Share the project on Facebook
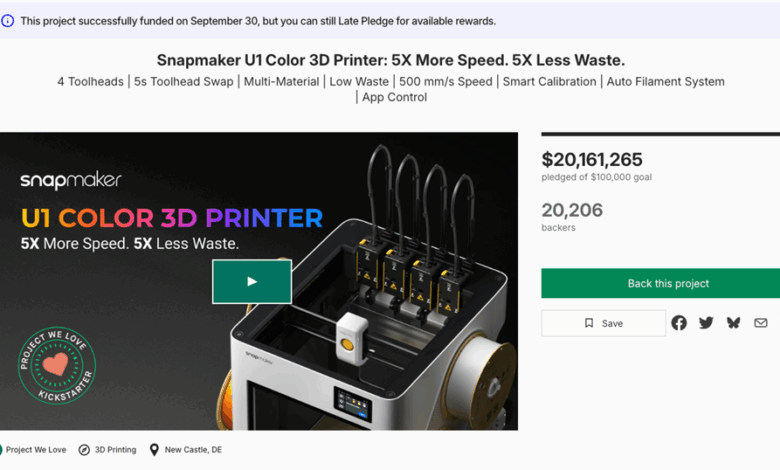780x470 pixels. (679, 323)
